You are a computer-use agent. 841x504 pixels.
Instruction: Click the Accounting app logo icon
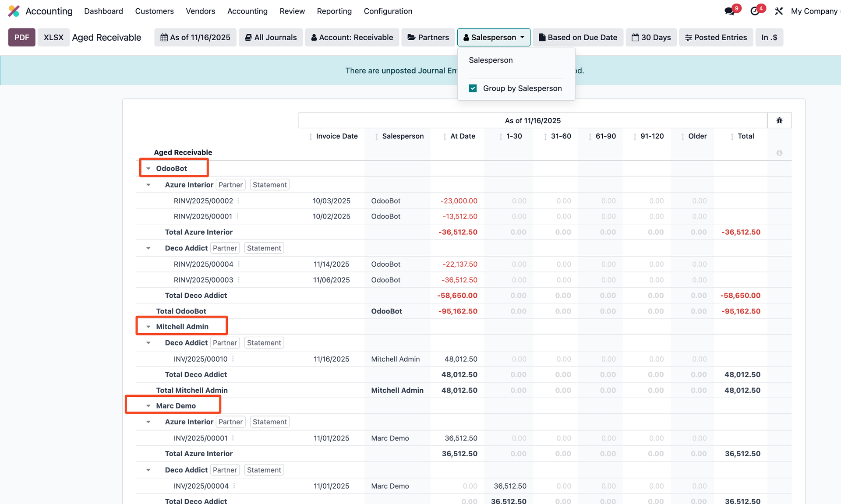pyautogui.click(x=14, y=11)
